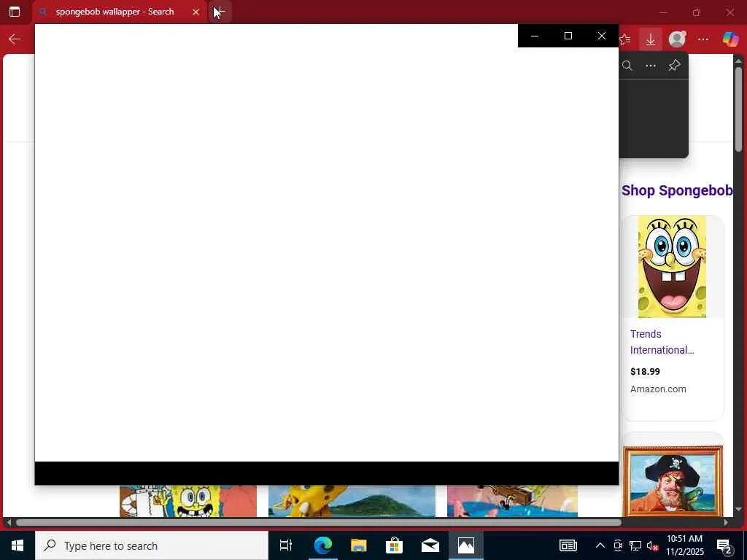Go back using the browser back arrow
Image resolution: width=747 pixels, height=560 pixels.
pyautogui.click(x=15, y=39)
